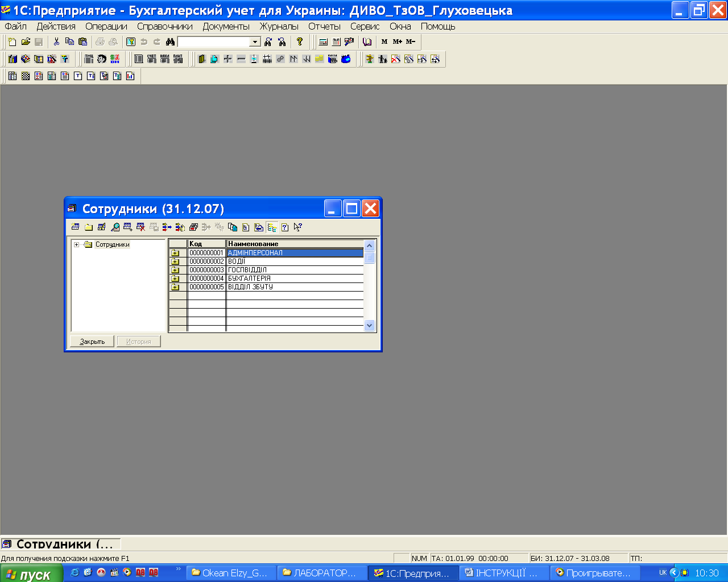Open the Действия menu
The image size is (728, 582).
(56, 26)
